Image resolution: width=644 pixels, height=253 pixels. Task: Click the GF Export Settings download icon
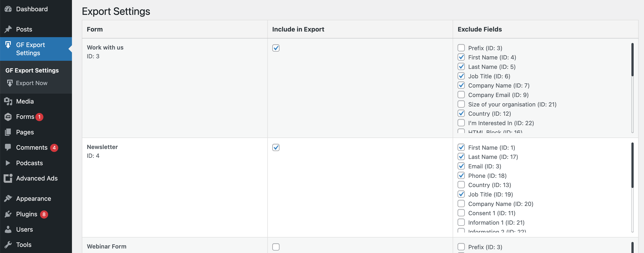8,45
